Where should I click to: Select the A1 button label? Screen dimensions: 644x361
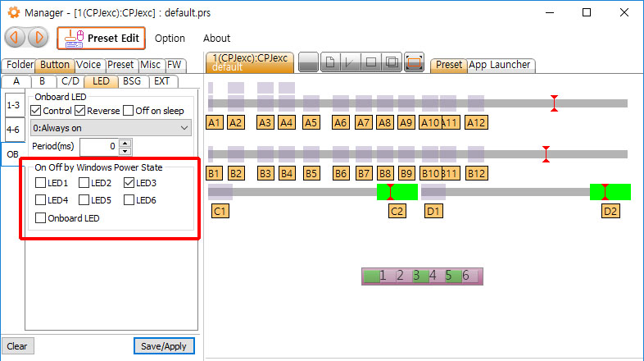(215, 122)
